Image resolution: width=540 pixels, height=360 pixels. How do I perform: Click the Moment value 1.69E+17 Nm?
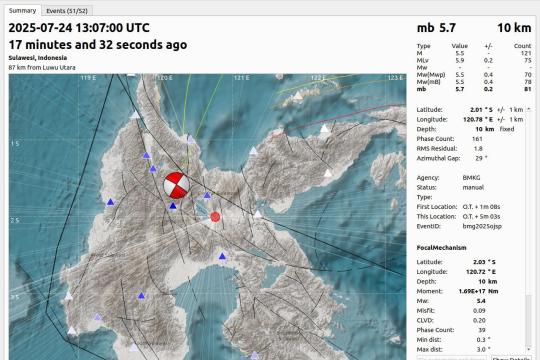[478, 291]
